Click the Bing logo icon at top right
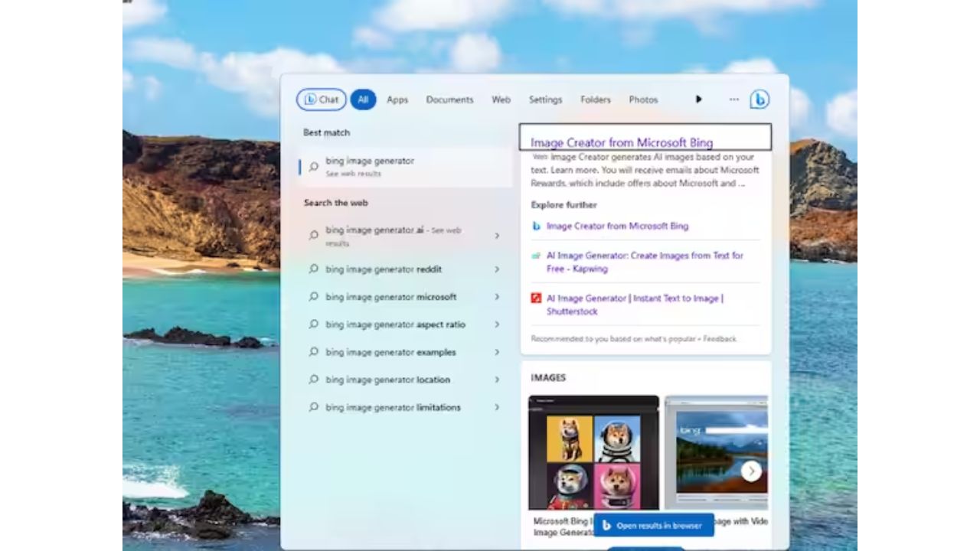This screenshot has height=551, width=980. 759,99
